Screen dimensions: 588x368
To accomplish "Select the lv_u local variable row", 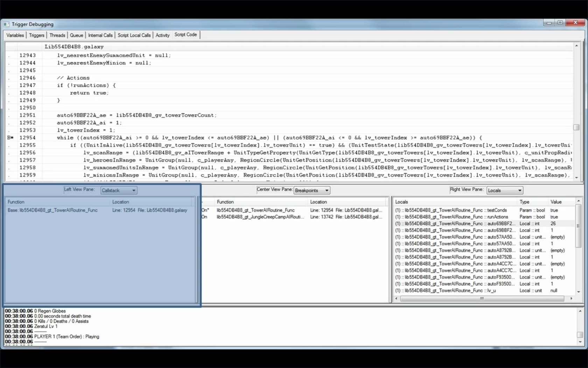I will (x=484, y=291).
